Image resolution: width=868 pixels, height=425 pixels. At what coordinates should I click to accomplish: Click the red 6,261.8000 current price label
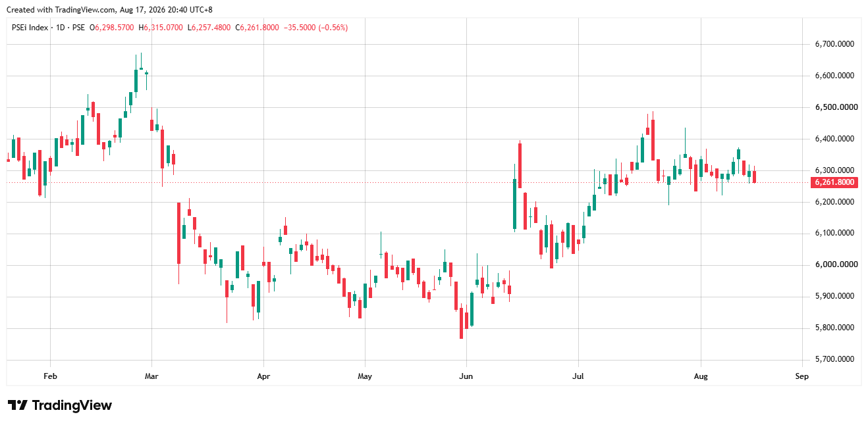coord(834,182)
